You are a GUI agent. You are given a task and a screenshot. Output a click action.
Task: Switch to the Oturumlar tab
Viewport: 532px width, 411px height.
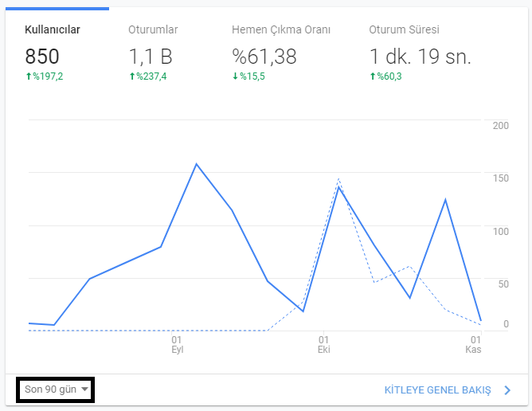click(x=153, y=30)
